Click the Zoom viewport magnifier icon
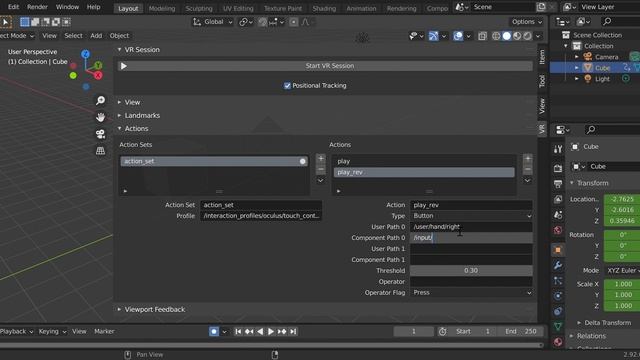640x360 pixels. (100, 100)
